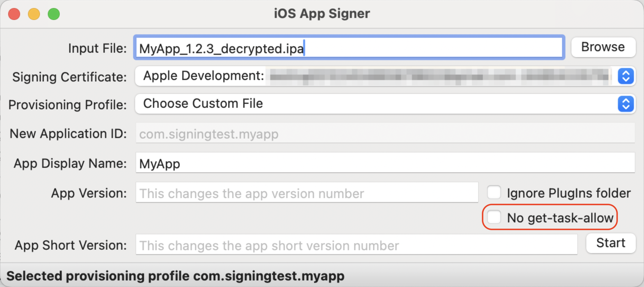Click the green zoom traffic light
Image resolution: width=644 pixels, height=287 pixels.
(54, 13)
